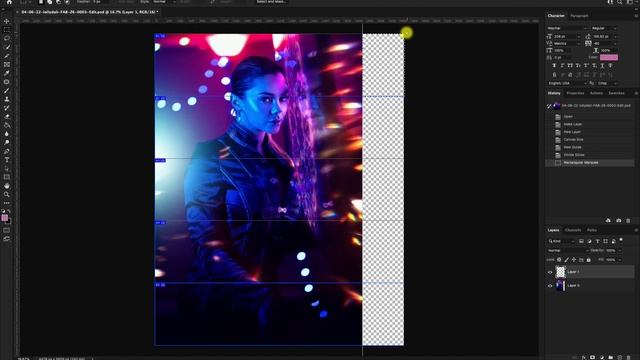
Task: Open the layer opacity field
Action: point(612,251)
